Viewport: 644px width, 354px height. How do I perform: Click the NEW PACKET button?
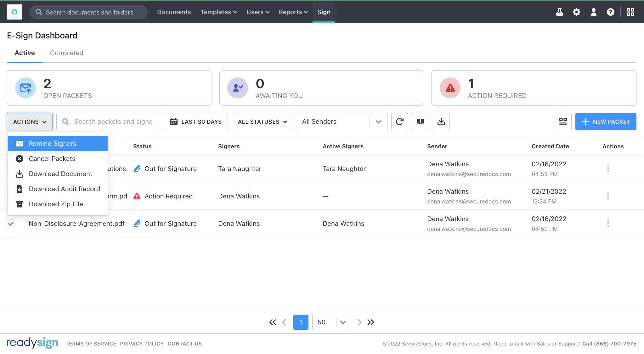pos(606,121)
